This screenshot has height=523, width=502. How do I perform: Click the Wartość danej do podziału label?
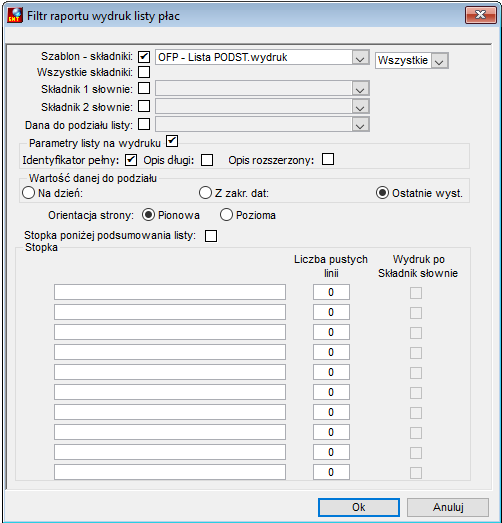93,178
